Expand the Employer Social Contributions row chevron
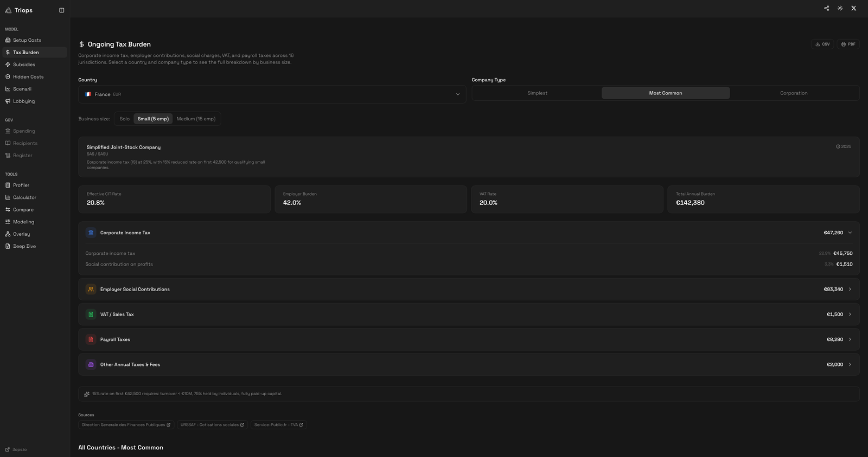868x457 pixels. pos(850,289)
